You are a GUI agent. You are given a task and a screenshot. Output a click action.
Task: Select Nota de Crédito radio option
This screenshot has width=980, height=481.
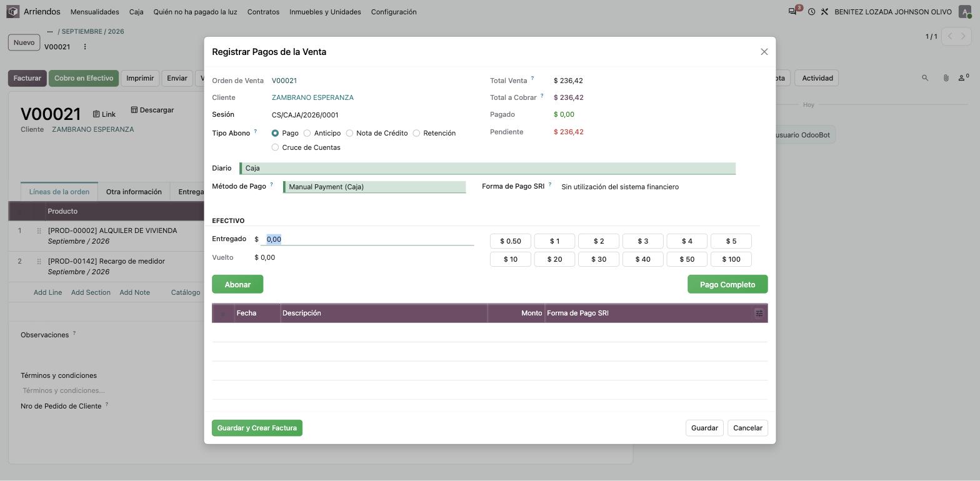click(x=349, y=134)
